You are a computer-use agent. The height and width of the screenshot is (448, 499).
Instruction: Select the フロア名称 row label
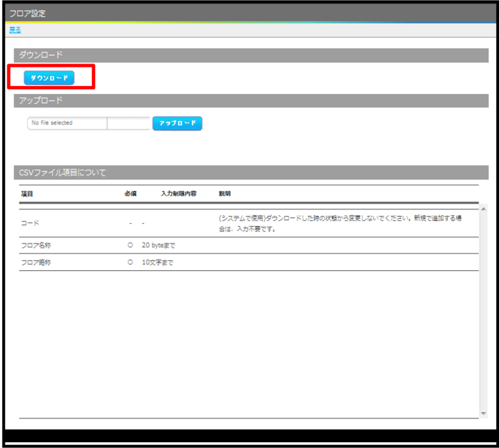click(36, 245)
